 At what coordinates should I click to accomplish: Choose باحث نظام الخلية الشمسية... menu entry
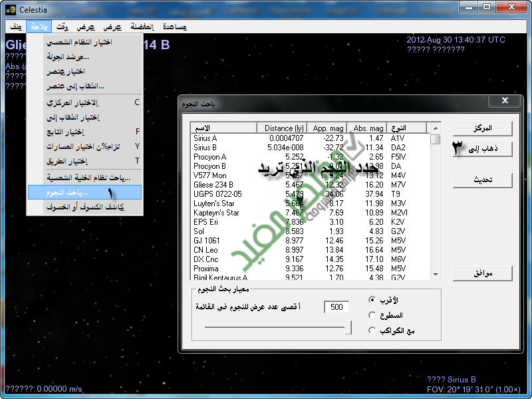point(84,178)
